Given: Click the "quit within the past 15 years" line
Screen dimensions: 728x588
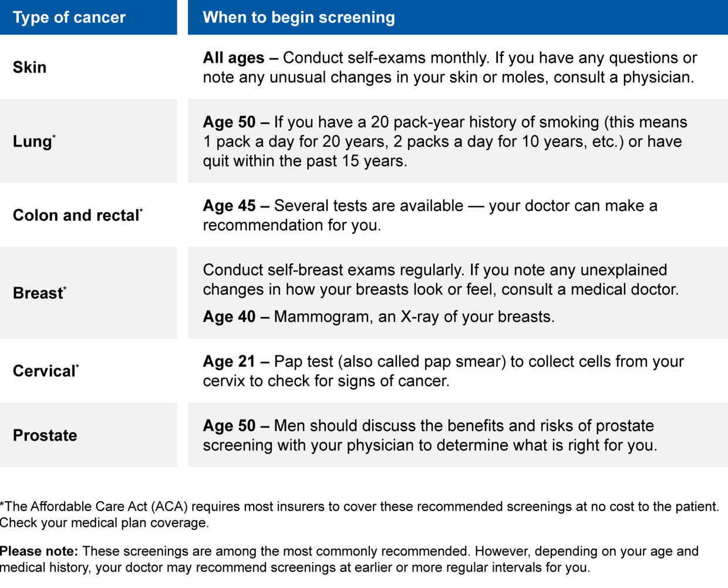Looking at the screenshot, I should click(x=305, y=162).
